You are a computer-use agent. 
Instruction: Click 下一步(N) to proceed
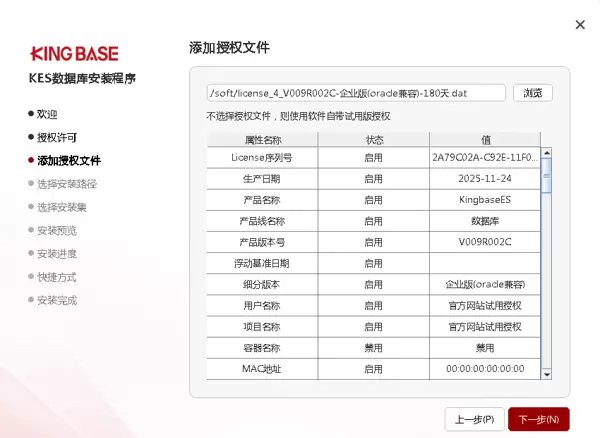click(539, 418)
